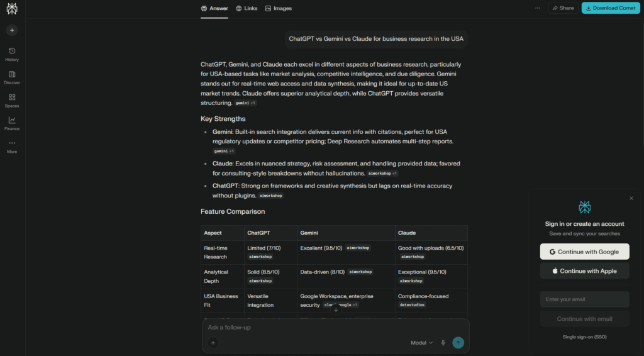The height and width of the screenshot is (356, 644).
Task: Open aiworkshop citation beside Data-driven (8/10)
Action: 360,272
